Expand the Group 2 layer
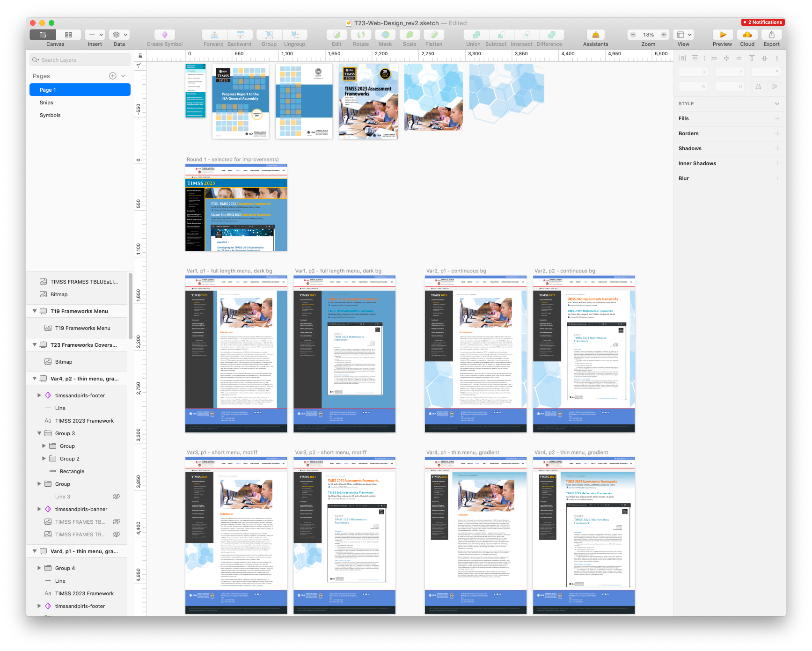The height and width of the screenshot is (651, 812). point(44,459)
